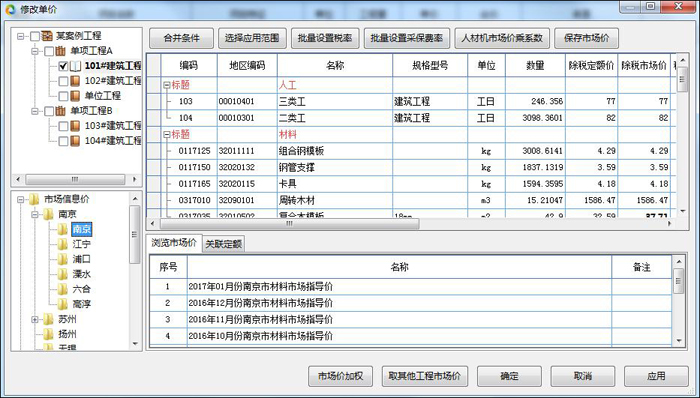Click the 苏州 folder icon

tap(49, 319)
